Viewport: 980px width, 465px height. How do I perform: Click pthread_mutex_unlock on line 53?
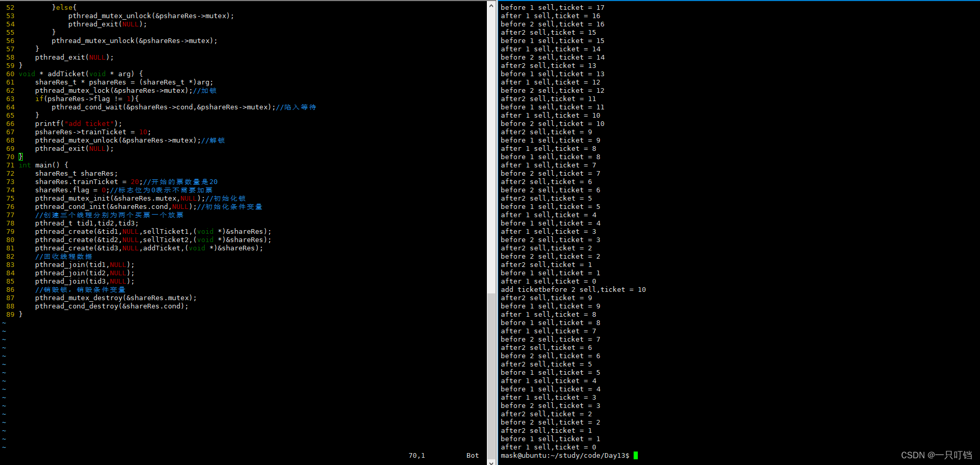coord(151,16)
